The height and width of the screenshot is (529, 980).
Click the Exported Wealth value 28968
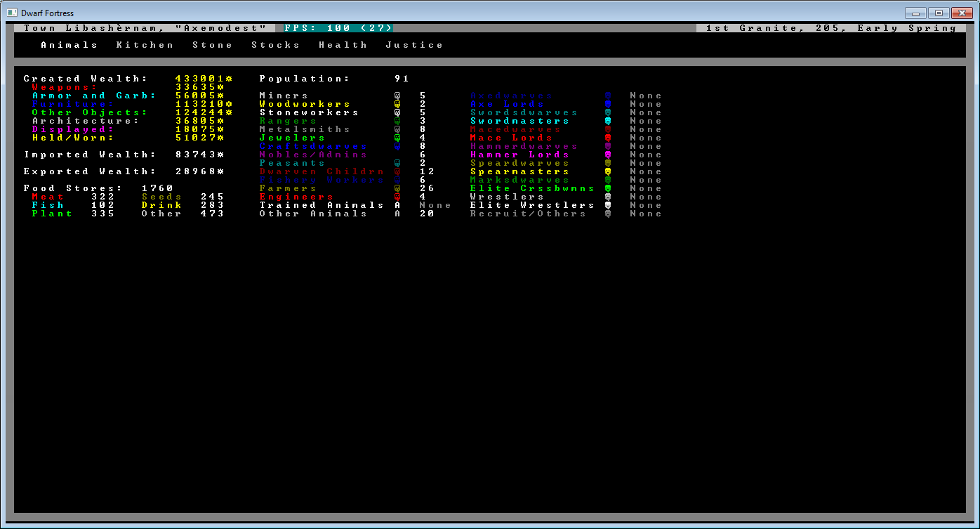coord(200,171)
